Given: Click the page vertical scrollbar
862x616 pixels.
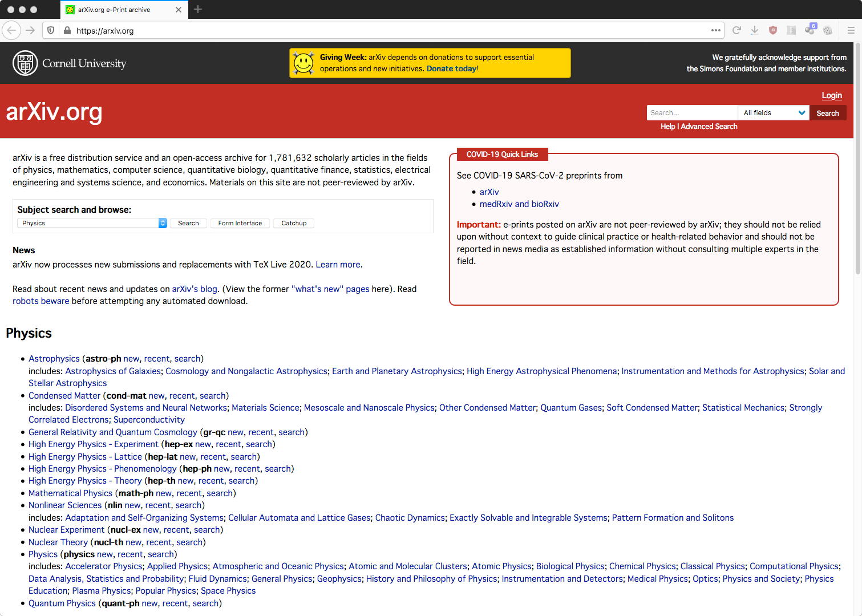Looking at the screenshot, I should click(857, 160).
